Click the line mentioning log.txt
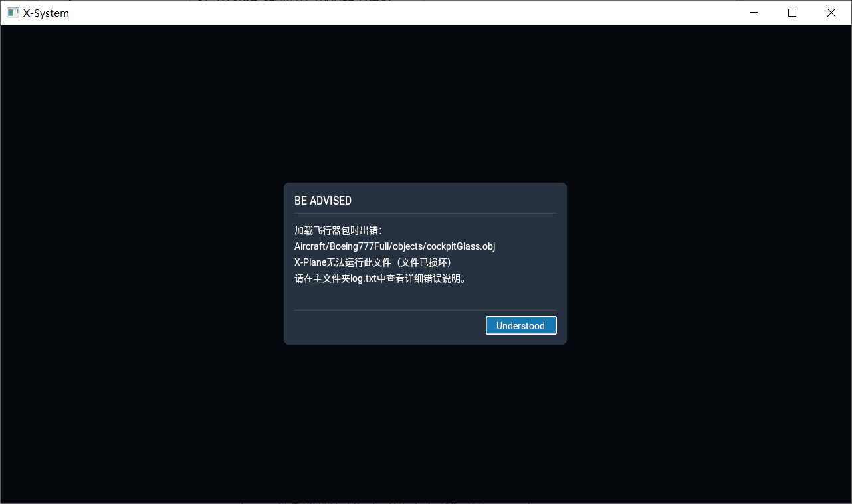The image size is (852, 504). (381, 278)
